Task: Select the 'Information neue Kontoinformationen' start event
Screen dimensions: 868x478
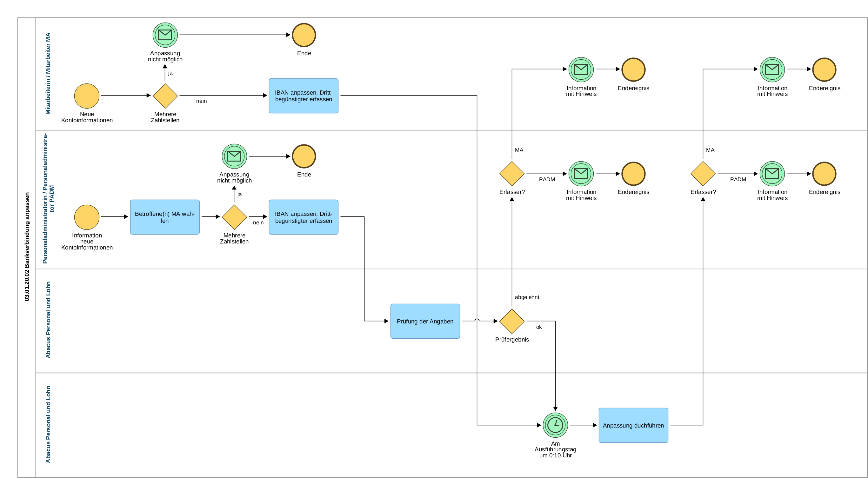Action: (x=87, y=217)
